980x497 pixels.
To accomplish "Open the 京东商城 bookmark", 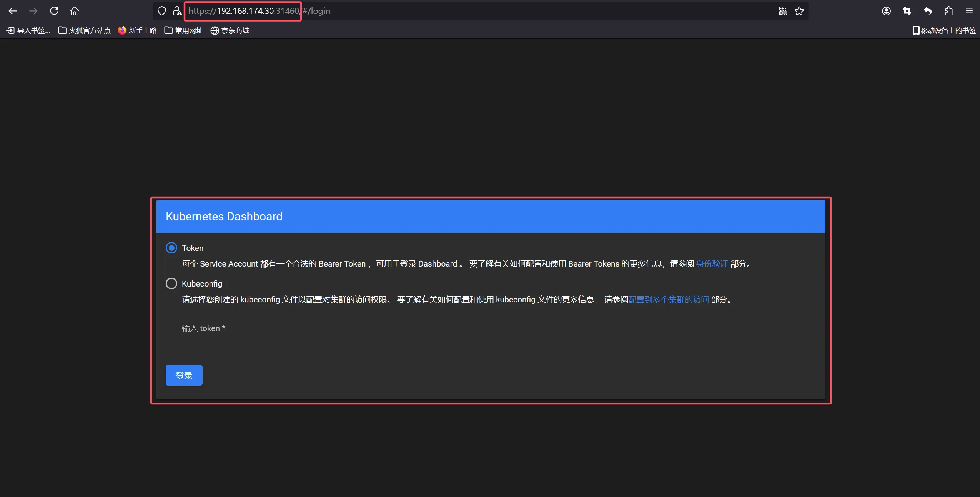I will point(230,30).
